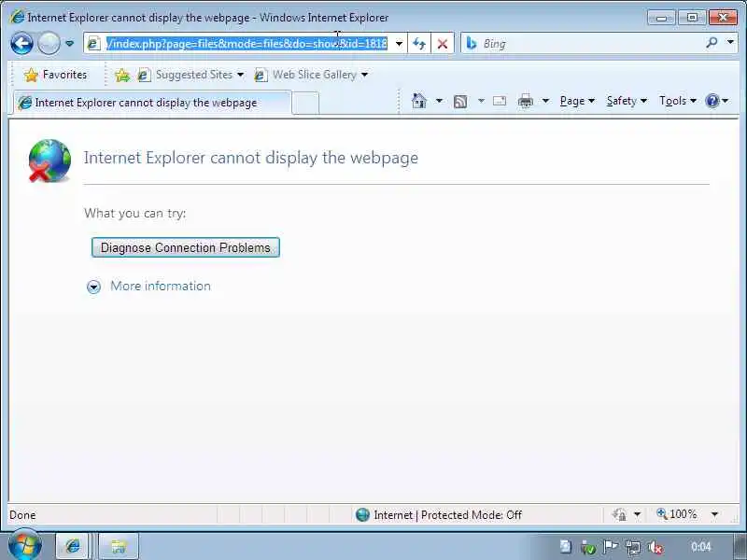This screenshot has height=560, width=747.
Task: Click the page icon in the address bar
Action: click(94, 44)
